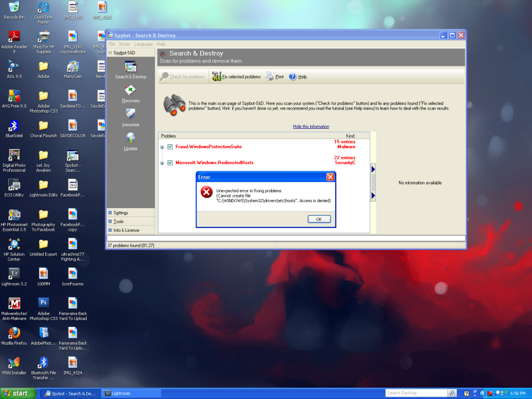
Task: Select the Lightroom Edits folder
Action: coord(44,188)
